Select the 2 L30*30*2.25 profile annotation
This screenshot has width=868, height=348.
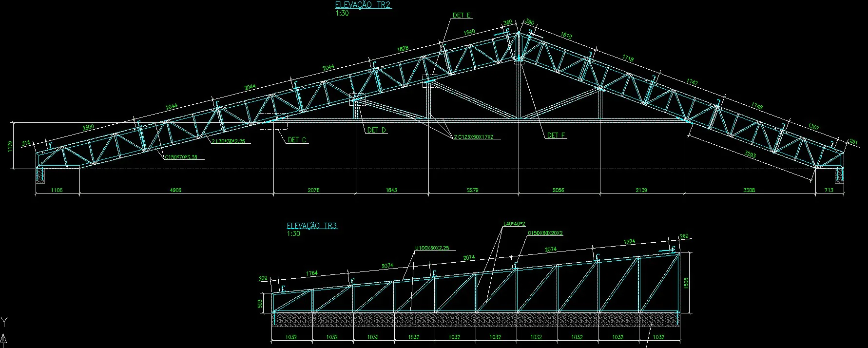tap(228, 141)
